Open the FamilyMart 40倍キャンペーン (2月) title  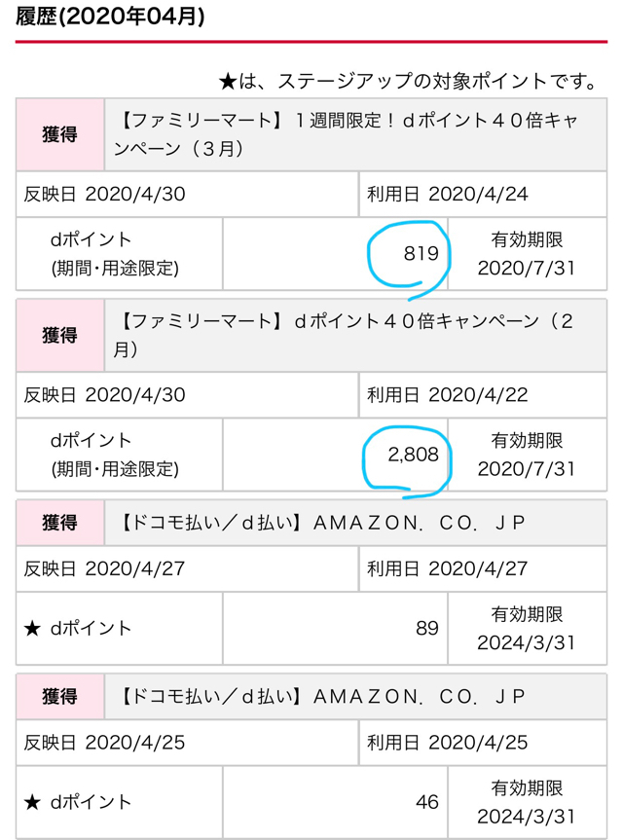(x=344, y=336)
